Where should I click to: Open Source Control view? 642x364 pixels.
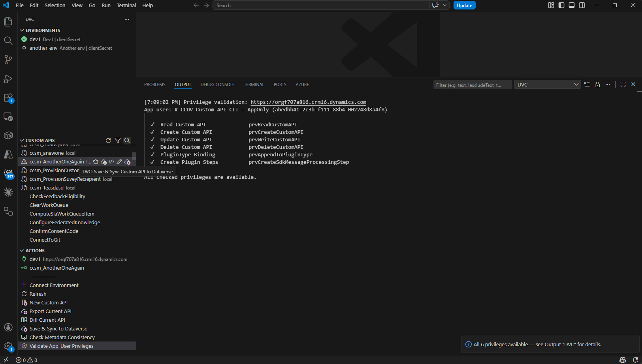pyautogui.click(x=8, y=60)
